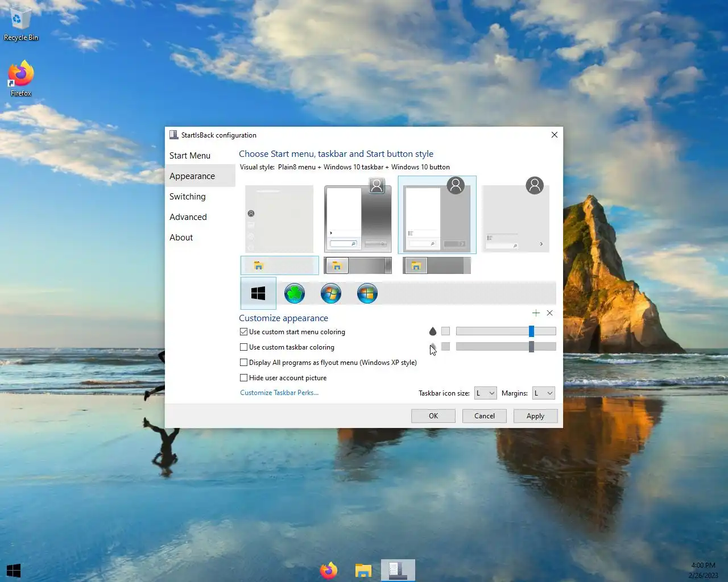Image resolution: width=728 pixels, height=582 pixels.
Task: Check Hide user account picture
Action: [283, 378]
